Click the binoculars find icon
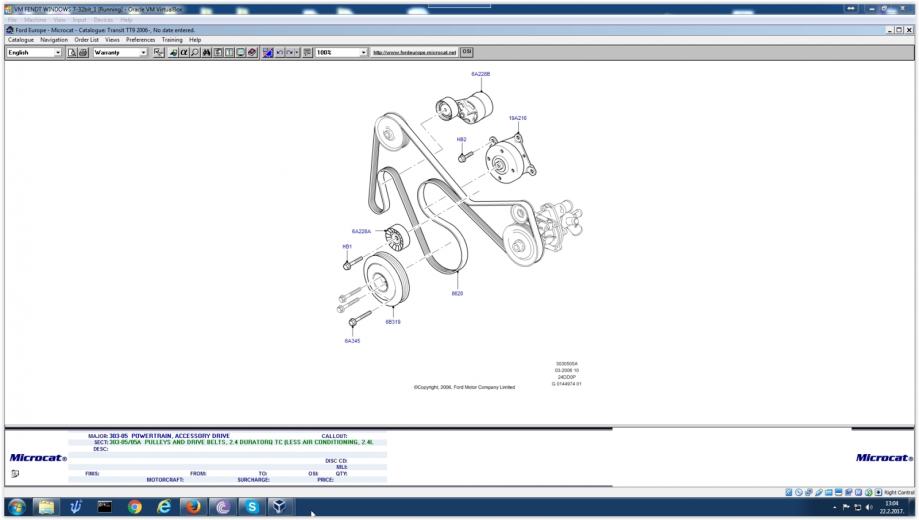 (x=206, y=53)
